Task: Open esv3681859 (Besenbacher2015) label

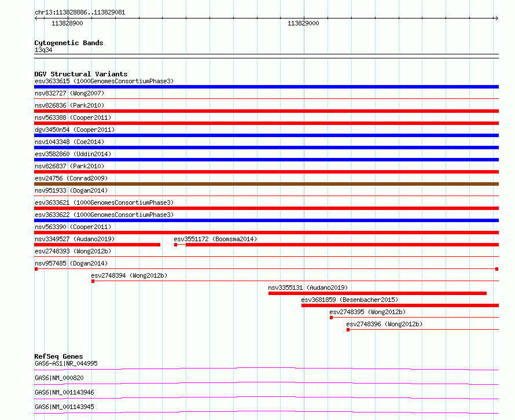Action: click(350, 300)
